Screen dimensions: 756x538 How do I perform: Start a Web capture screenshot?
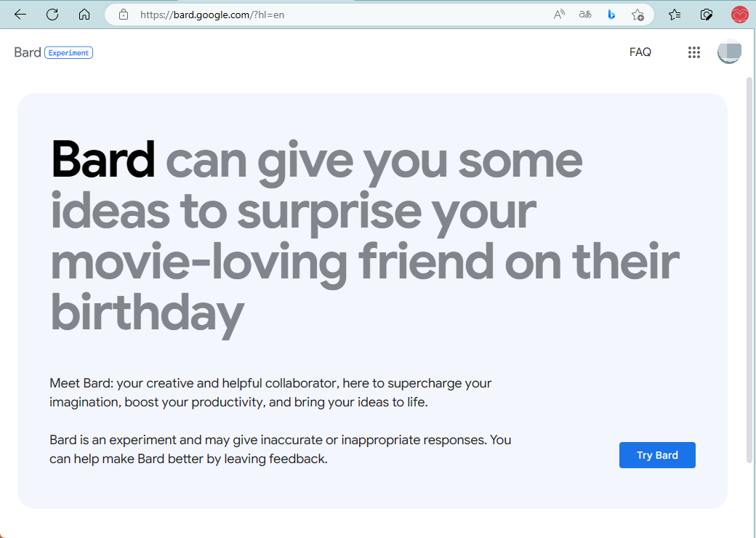[x=706, y=15]
